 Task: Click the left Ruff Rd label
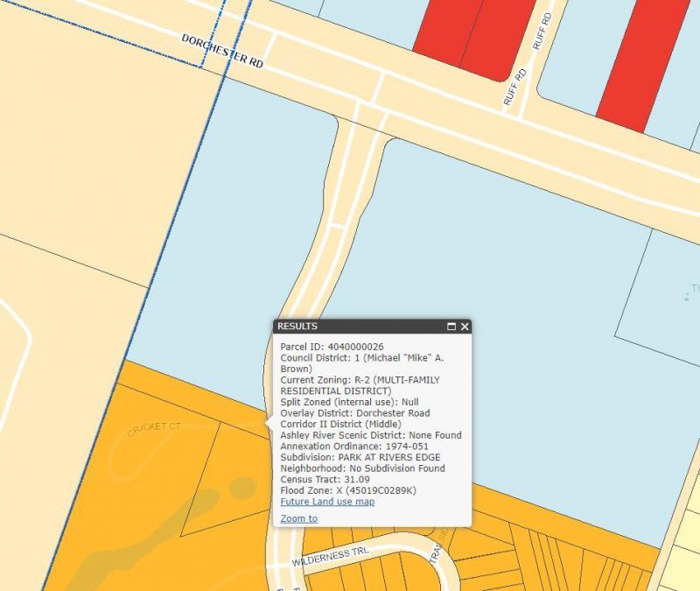coord(513,88)
